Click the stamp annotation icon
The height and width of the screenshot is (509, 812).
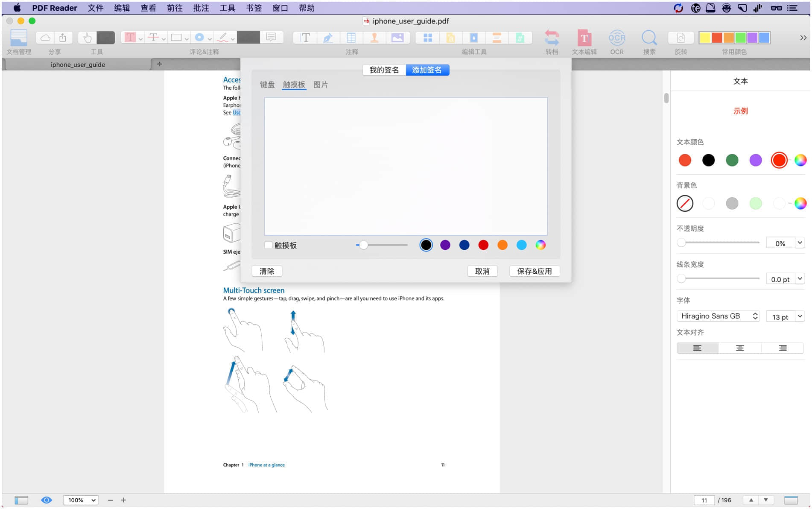tap(374, 38)
